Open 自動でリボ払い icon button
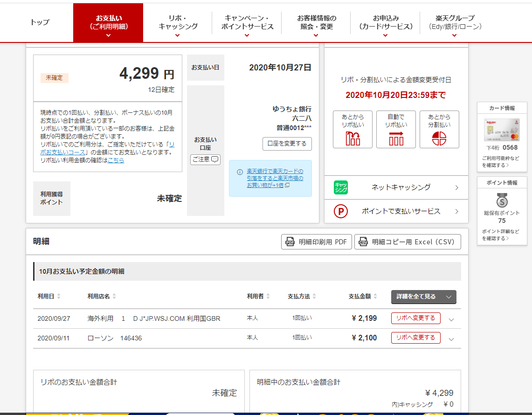This screenshot has height=415, width=532. [396, 129]
